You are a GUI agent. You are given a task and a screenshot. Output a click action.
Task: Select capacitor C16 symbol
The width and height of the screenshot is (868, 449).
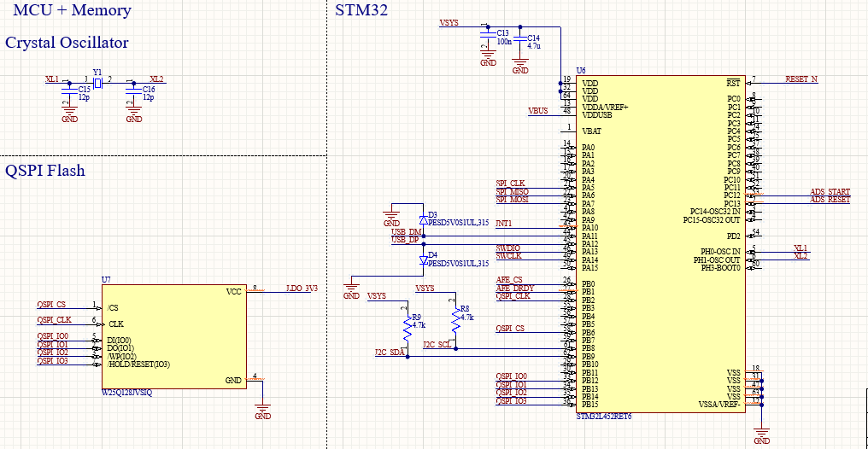pos(133,90)
